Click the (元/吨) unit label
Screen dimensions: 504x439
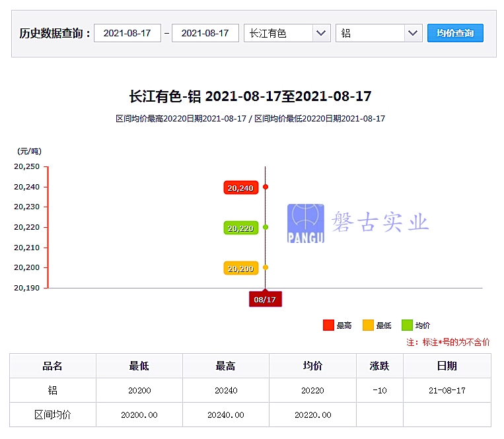coord(29,151)
